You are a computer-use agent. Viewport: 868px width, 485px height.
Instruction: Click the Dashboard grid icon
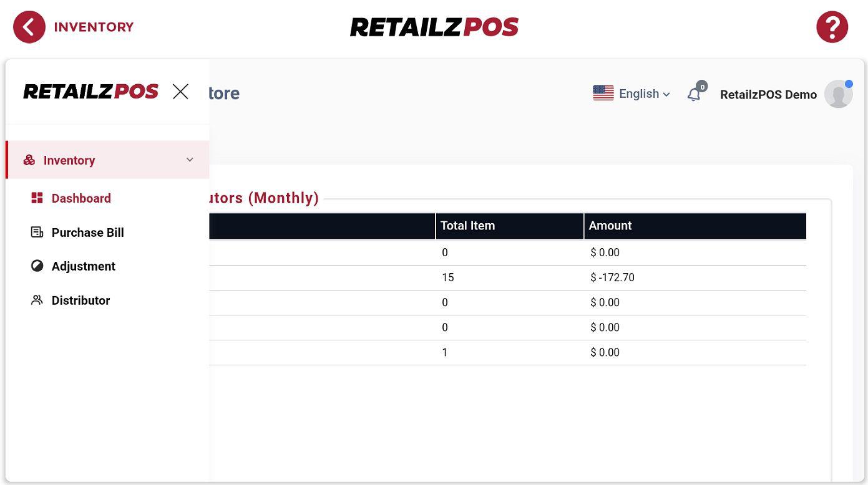click(x=37, y=198)
